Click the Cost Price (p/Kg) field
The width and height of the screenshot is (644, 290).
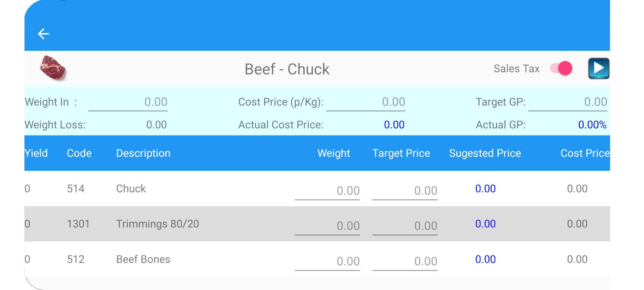[x=366, y=102]
